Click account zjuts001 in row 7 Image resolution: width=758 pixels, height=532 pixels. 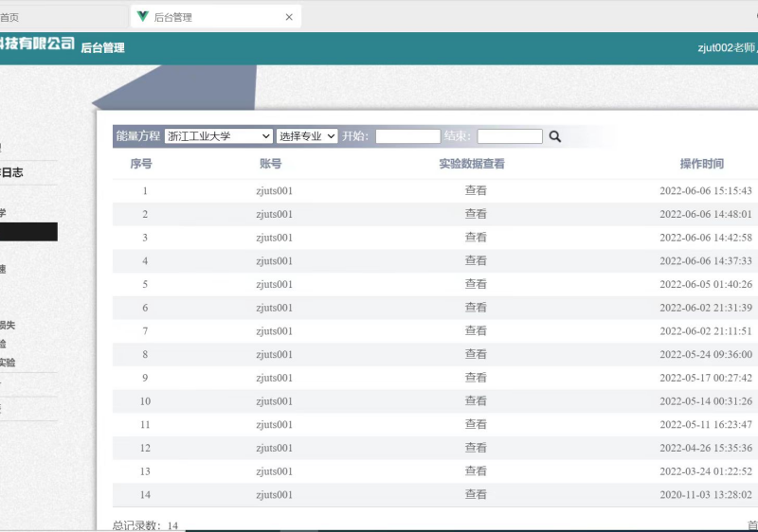click(275, 331)
